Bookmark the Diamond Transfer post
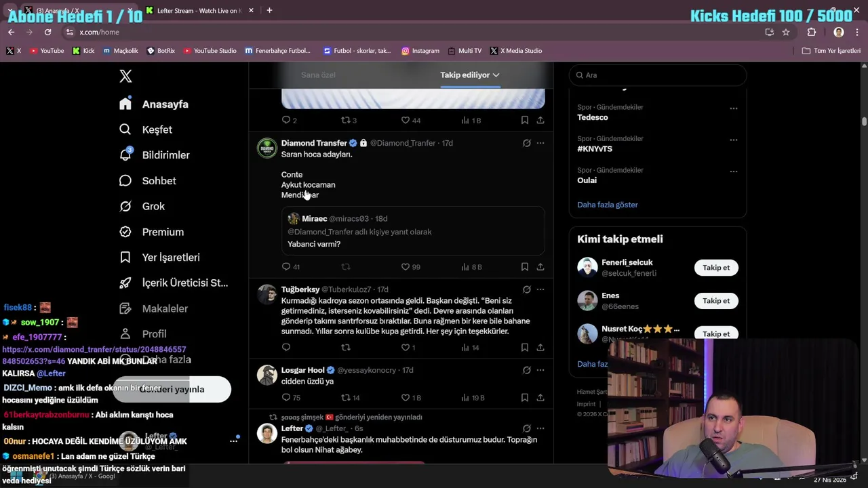Image resolution: width=868 pixels, height=488 pixels. click(525, 267)
